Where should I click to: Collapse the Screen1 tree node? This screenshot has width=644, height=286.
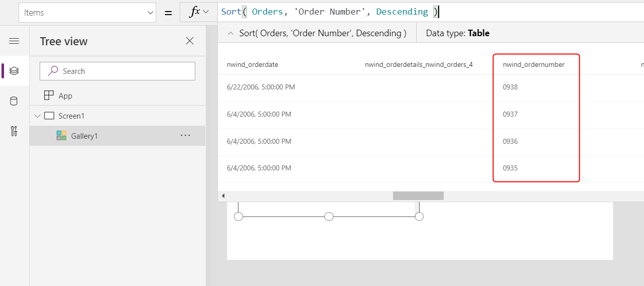point(37,116)
